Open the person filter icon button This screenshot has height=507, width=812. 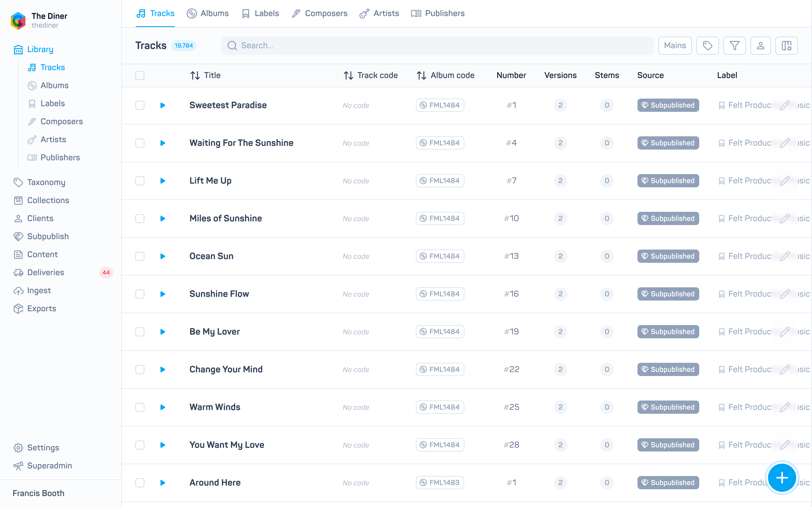click(760, 46)
